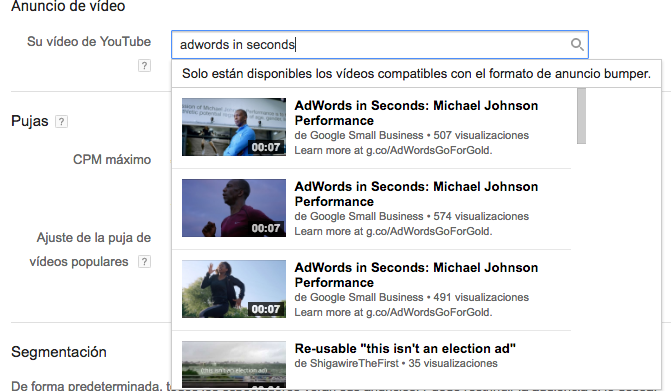Choose the result with 574 visualizaciones

(371, 209)
